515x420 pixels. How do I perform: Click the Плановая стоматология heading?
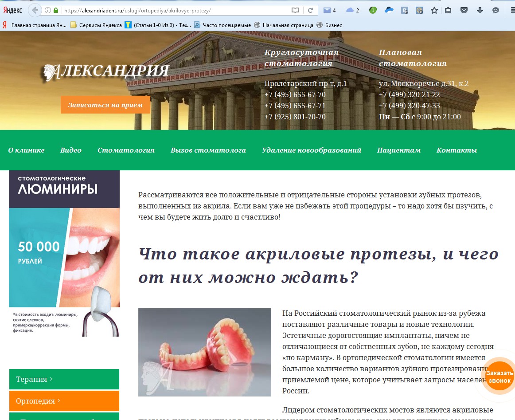(x=413, y=58)
